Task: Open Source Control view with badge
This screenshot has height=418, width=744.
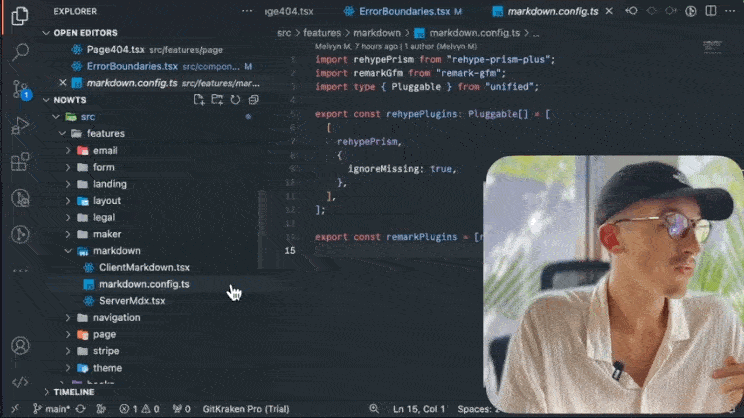Action: coord(20,89)
